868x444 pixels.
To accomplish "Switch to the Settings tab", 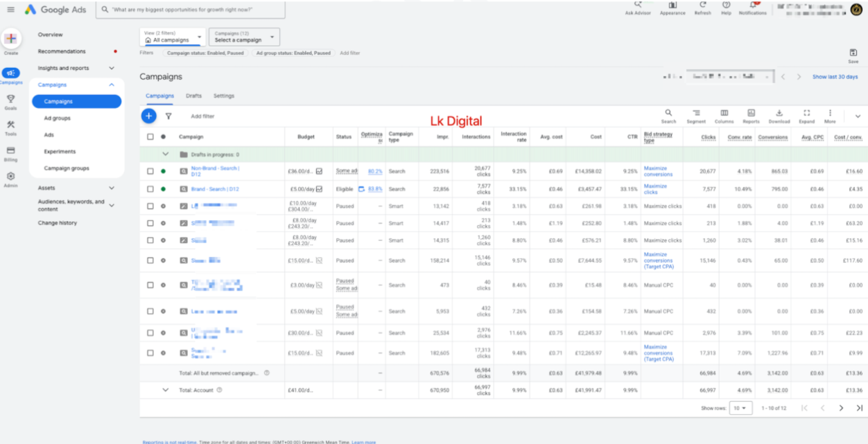I will point(224,96).
